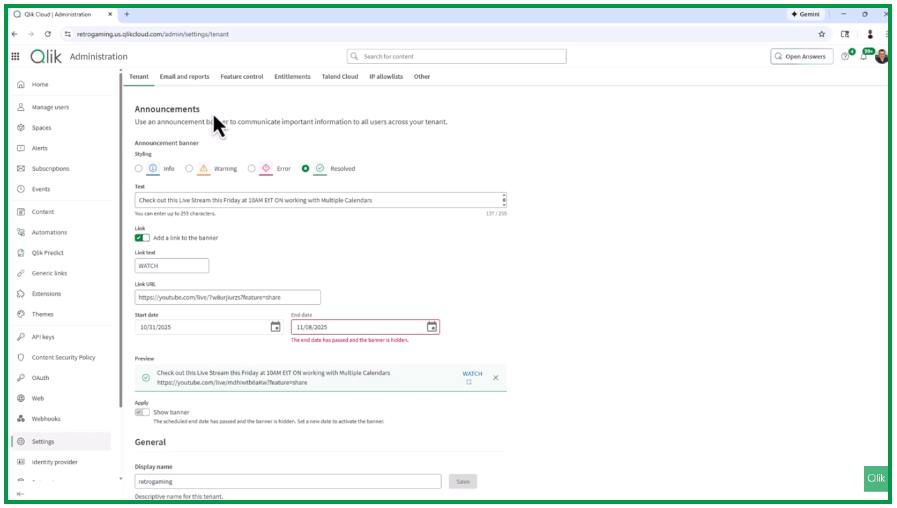Open Home from the sidebar
The height and width of the screenshot is (508, 897).
[x=40, y=85]
